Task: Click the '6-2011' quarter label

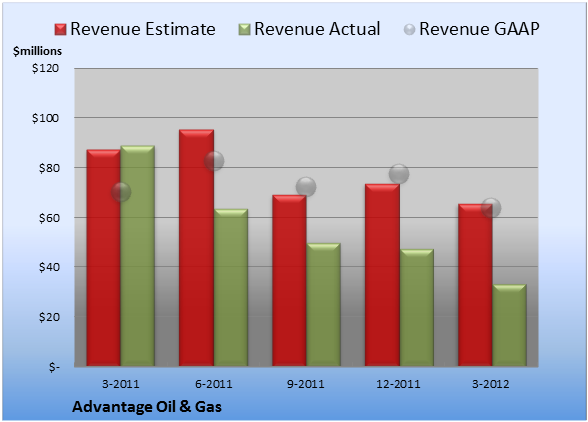Action: point(214,384)
